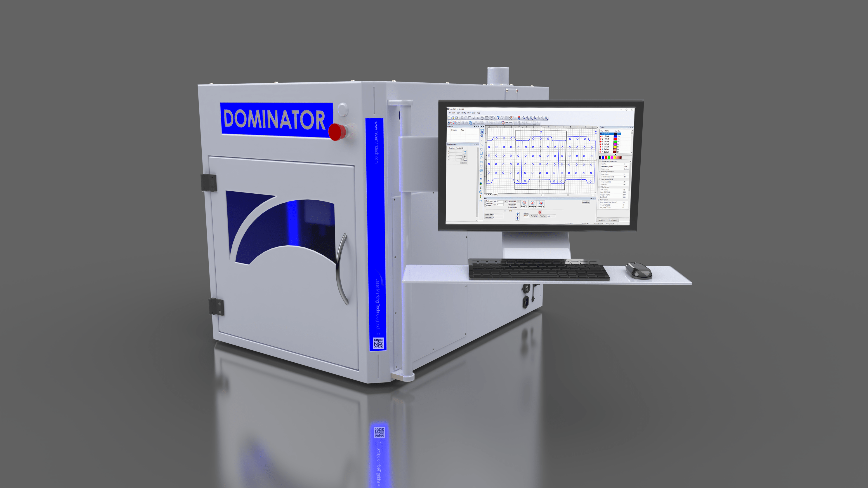Click the Undo arrow icon
This screenshot has width=868, height=488.
coord(474,118)
